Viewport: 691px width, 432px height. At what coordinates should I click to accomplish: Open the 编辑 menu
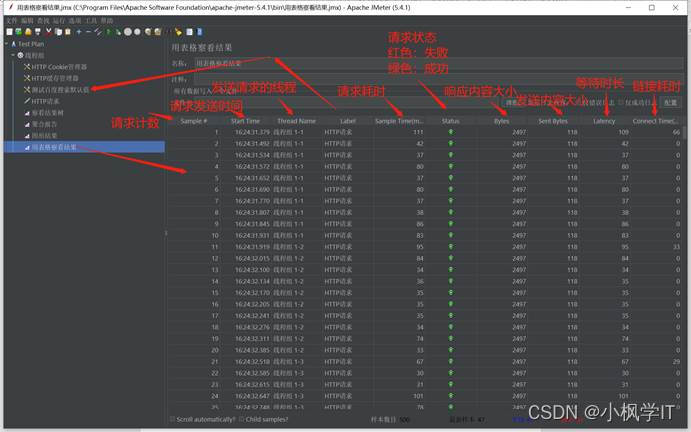click(x=27, y=21)
